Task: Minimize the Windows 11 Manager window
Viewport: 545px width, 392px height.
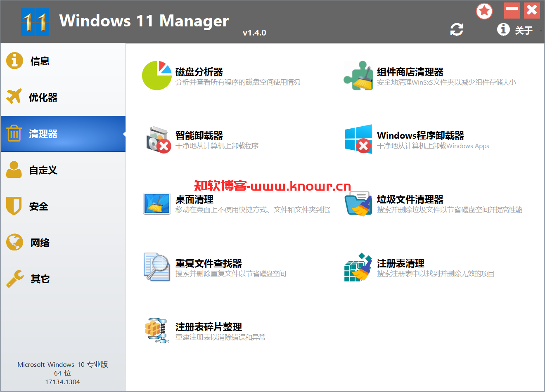Action: [x=512, y=10]
